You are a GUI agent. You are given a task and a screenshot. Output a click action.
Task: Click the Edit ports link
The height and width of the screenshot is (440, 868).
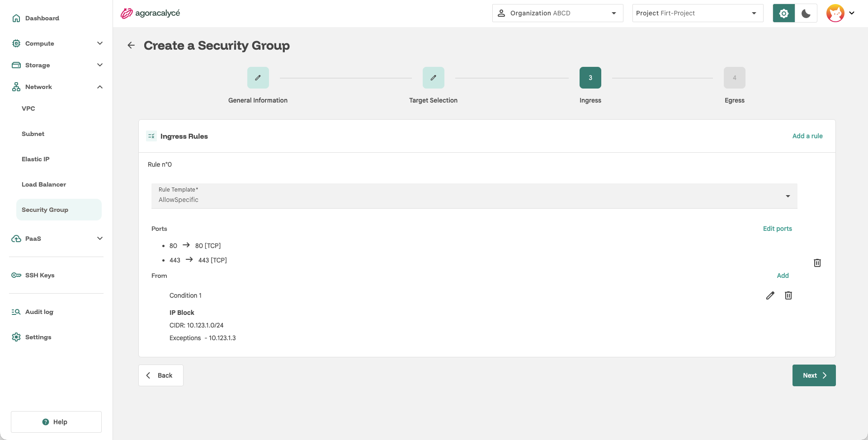pos(778,229)
